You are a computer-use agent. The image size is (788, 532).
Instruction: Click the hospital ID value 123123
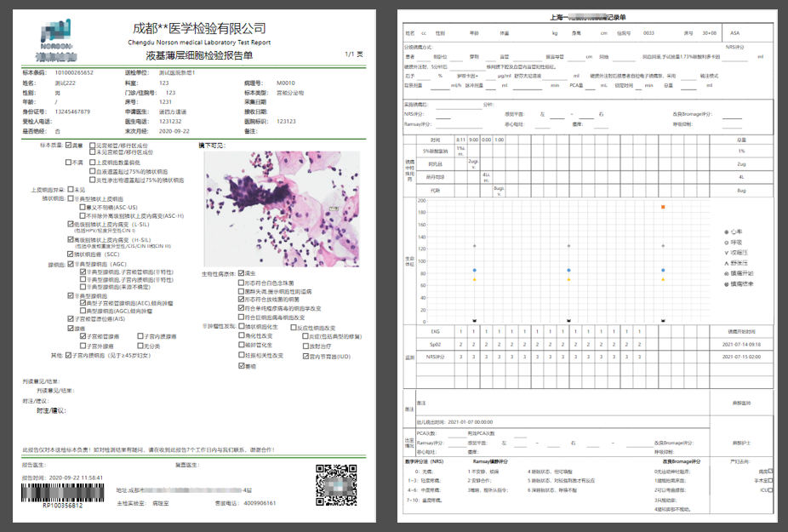pyautogui.click(x=286, y=122)
